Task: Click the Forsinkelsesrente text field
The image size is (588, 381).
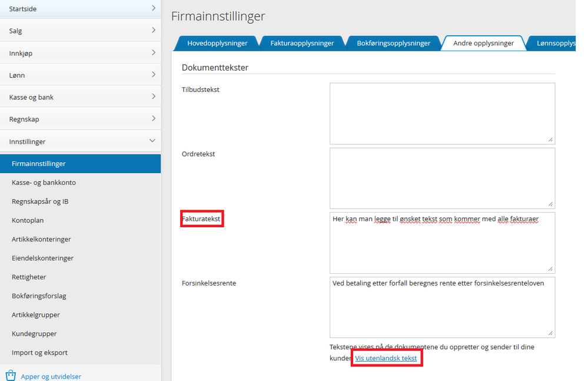Action: tap(441, 306)
